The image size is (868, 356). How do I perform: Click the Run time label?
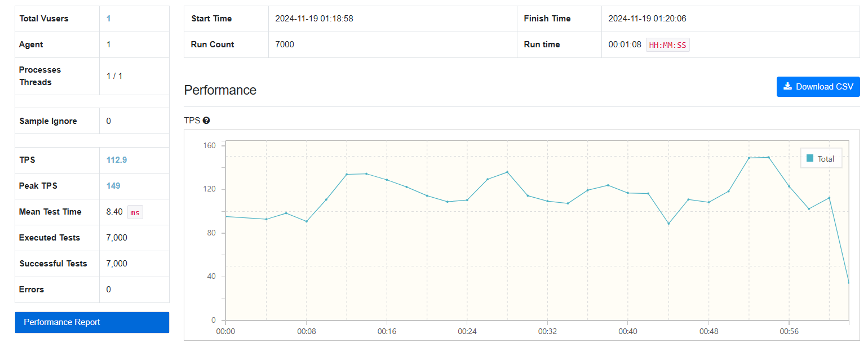click(542, 44)
